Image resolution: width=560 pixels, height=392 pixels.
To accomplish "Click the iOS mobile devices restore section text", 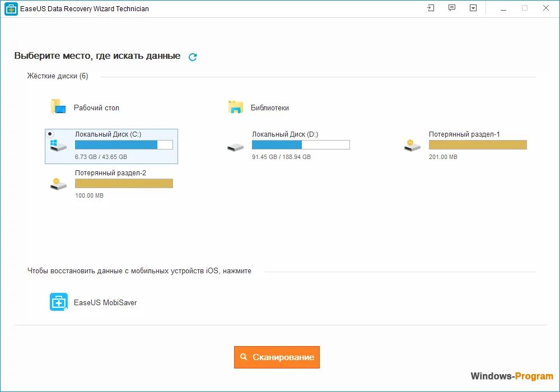I will click(139, 271).
